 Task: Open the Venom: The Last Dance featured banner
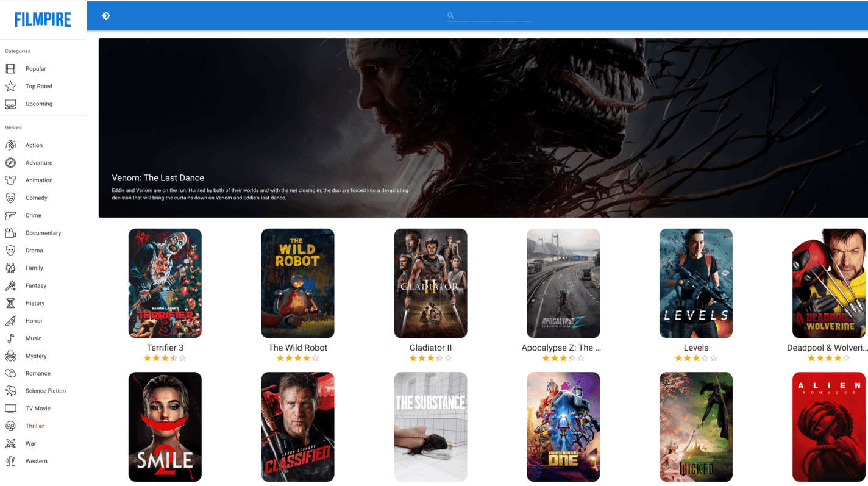[x=483, y=128]
